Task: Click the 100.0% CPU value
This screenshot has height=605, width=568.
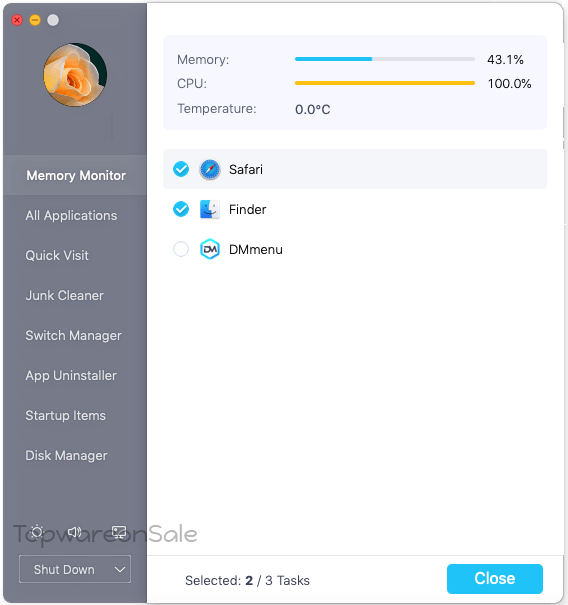Action: coord(509,83)
